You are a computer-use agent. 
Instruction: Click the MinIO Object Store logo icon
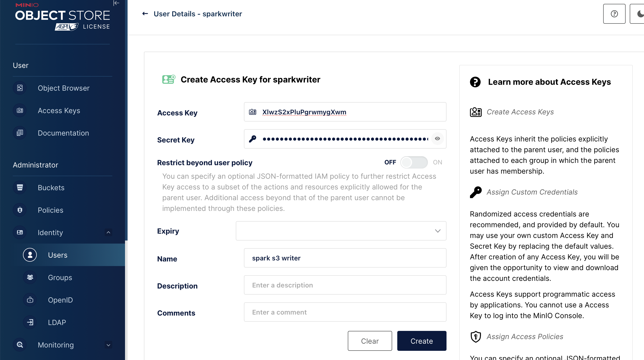coord(62,16)
